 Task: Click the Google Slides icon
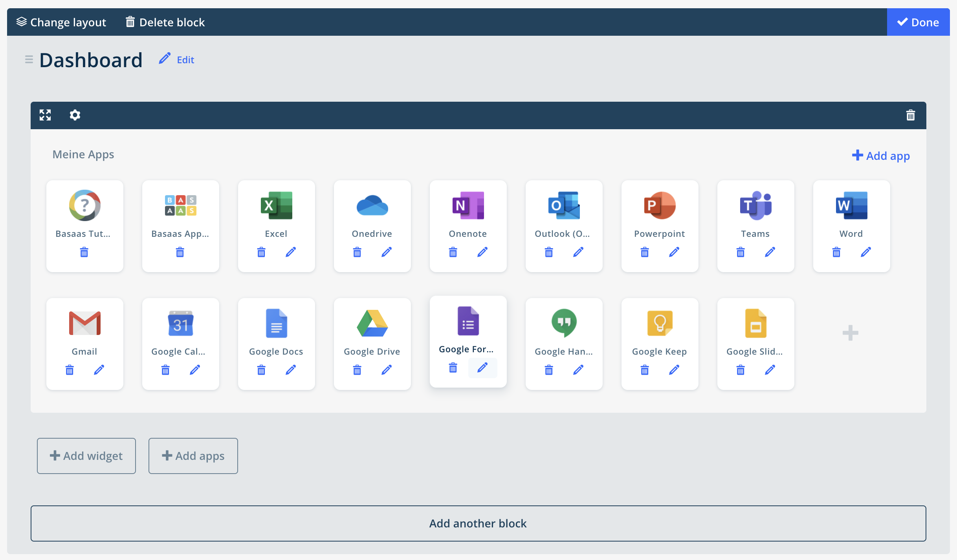(756, 323)
